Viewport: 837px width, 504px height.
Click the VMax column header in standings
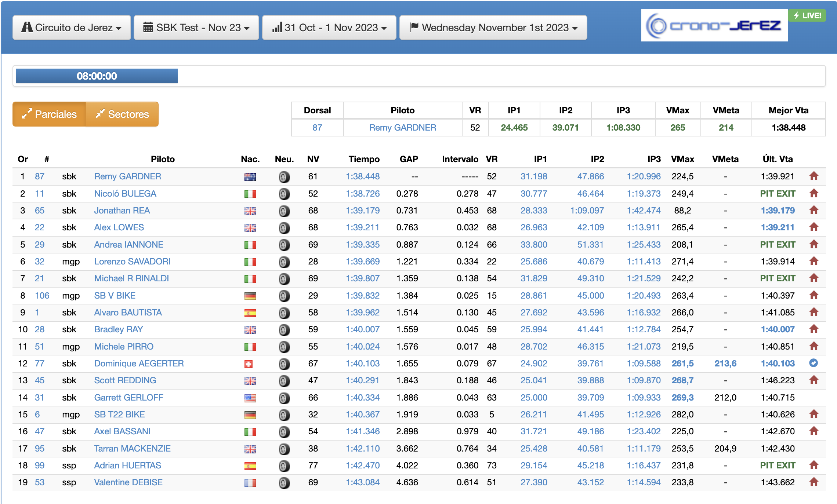682,159
